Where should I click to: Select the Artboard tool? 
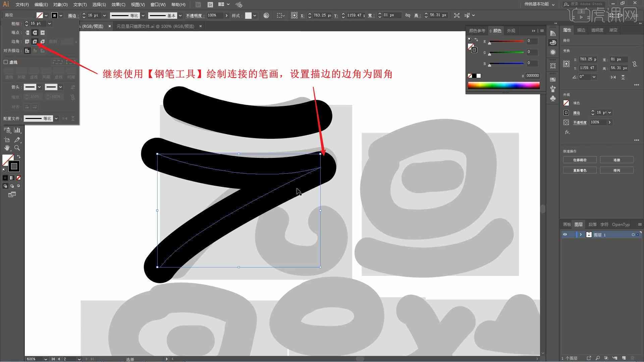click(7, 140)
